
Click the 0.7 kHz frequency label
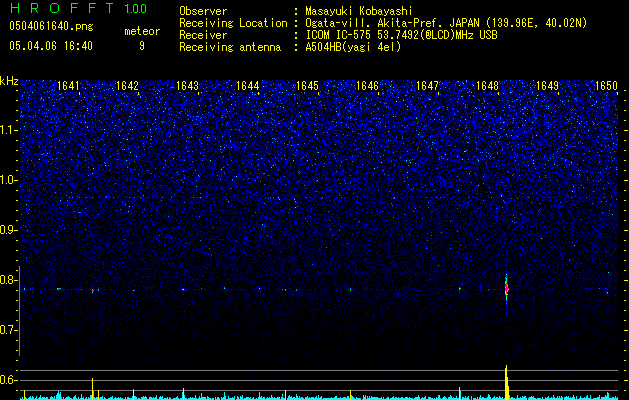pyautogui.click(x=9, y=330)
